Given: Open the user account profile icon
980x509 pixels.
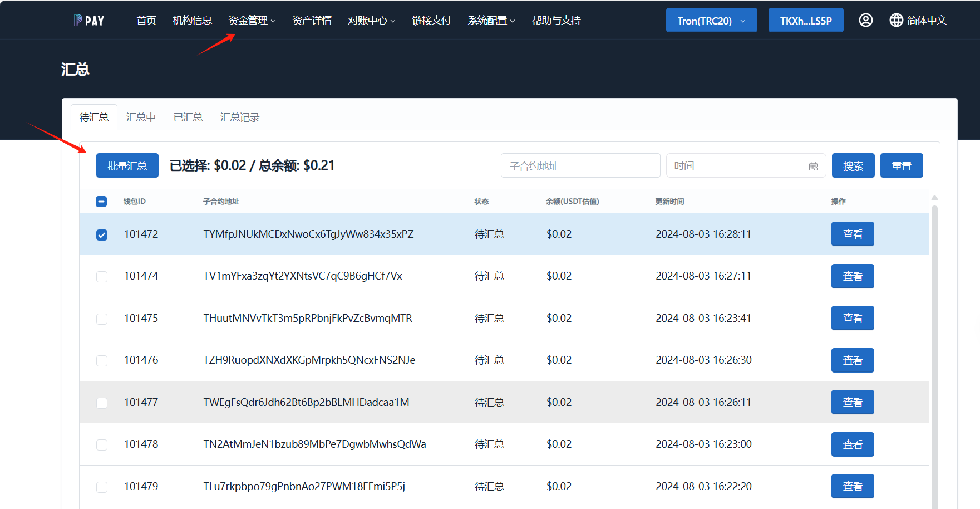Looking at the screenshot, I should point(865,20).
